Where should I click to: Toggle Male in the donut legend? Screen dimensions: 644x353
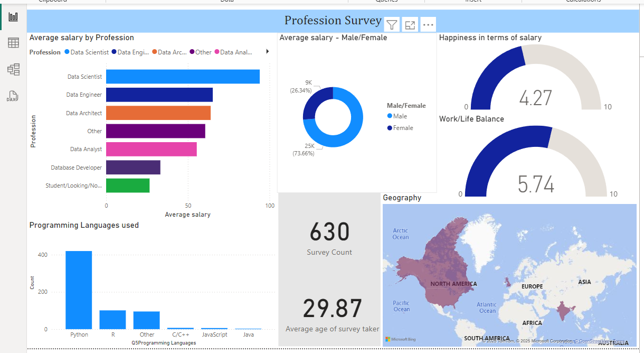coord(400,116)
